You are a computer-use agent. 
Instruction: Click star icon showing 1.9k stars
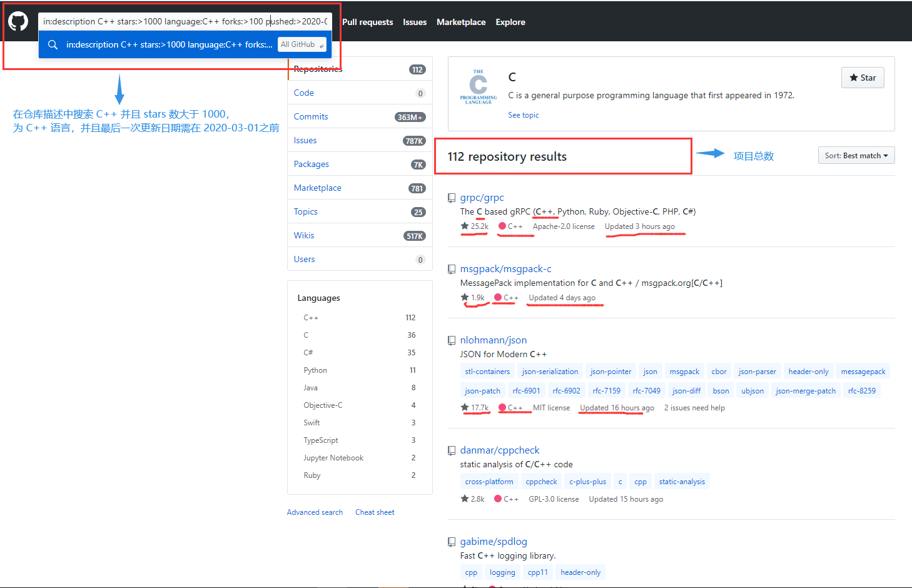point(465,297)
